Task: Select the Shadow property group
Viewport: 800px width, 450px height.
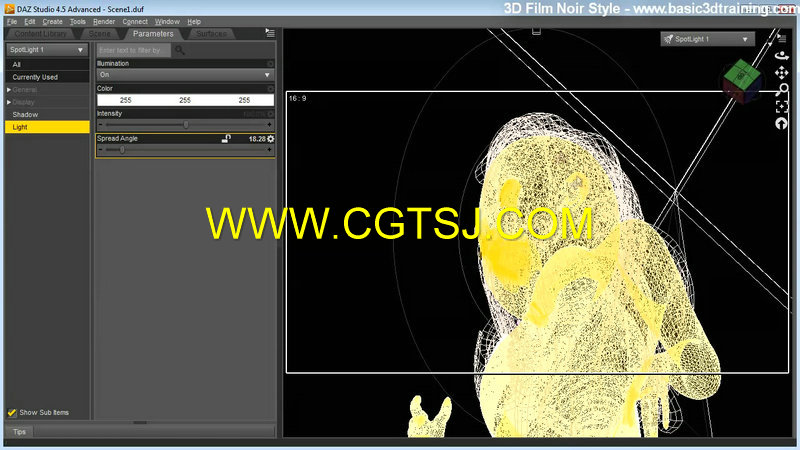Action: (x=47, y=115)
